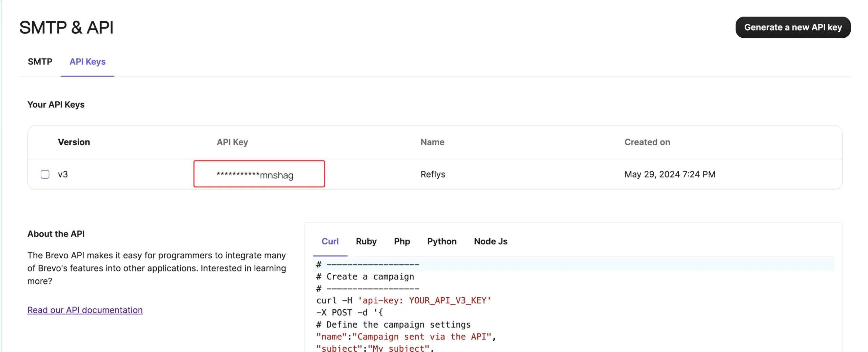Click the About the API heading

[56, 234]
